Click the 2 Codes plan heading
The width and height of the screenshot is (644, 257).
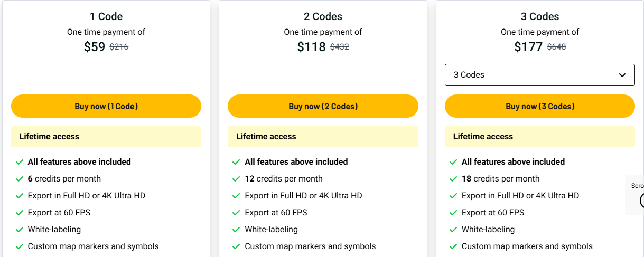coord(323,16)
